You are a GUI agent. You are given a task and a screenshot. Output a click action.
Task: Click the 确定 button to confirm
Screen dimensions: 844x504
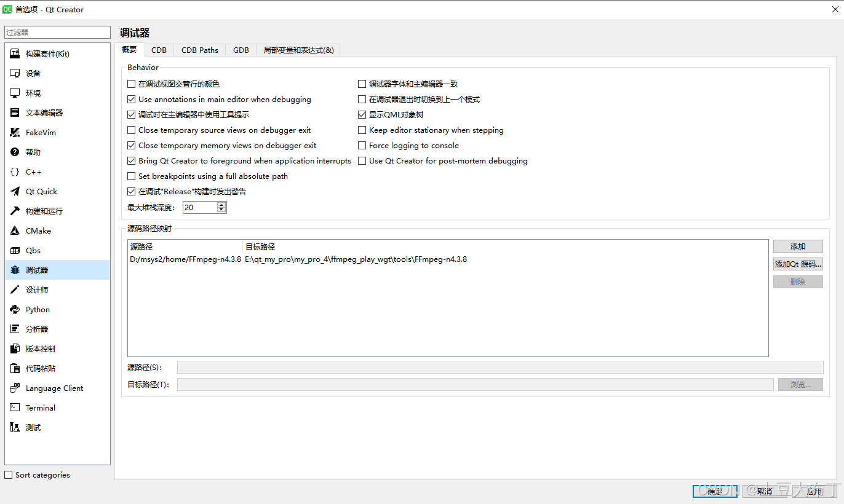click(x=715, y=491)
